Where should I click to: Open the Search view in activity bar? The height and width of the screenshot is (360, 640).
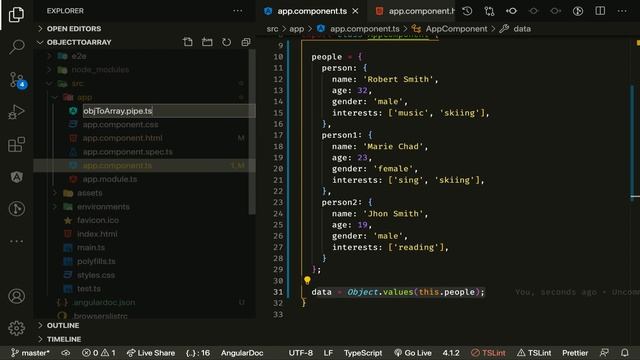pos(16,47)
